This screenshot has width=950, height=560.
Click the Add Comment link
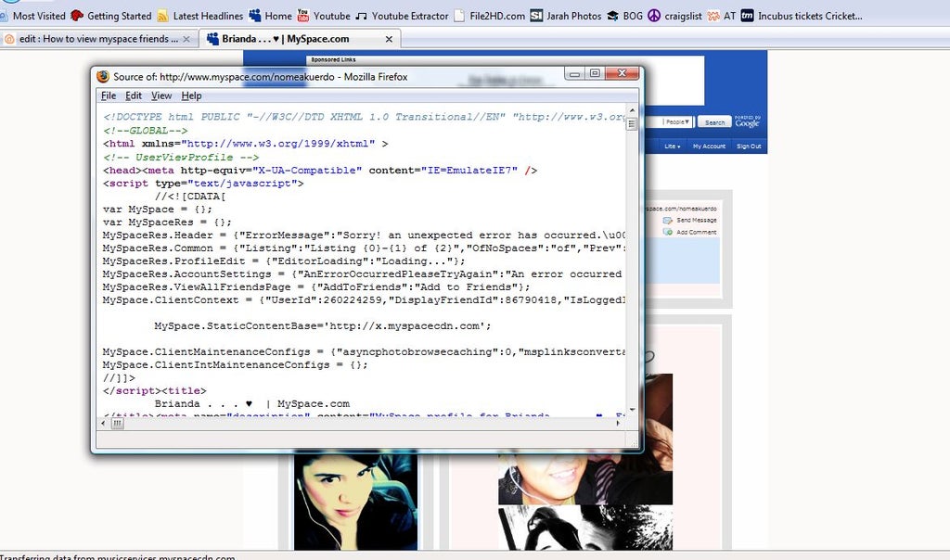click(696, 232)
